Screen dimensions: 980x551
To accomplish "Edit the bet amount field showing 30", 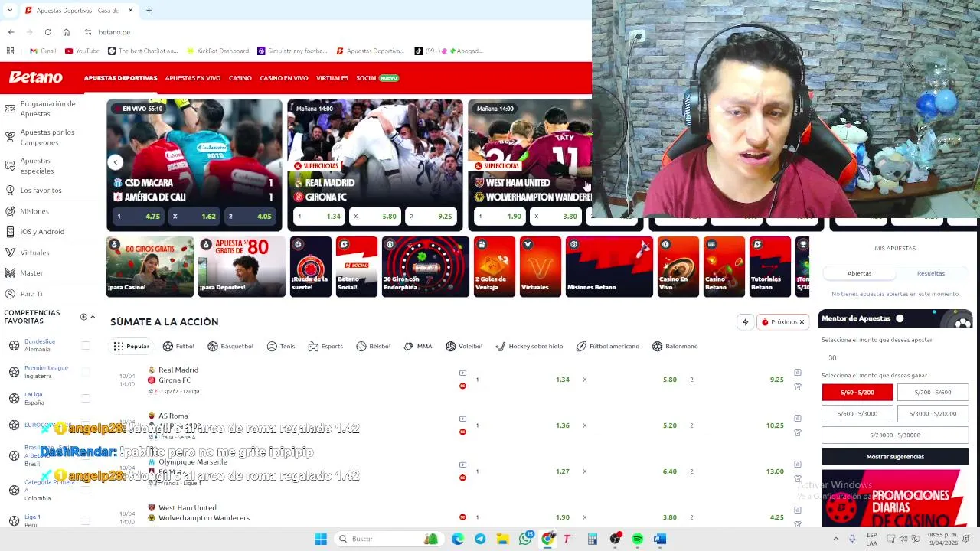I will tap(894, 357).
